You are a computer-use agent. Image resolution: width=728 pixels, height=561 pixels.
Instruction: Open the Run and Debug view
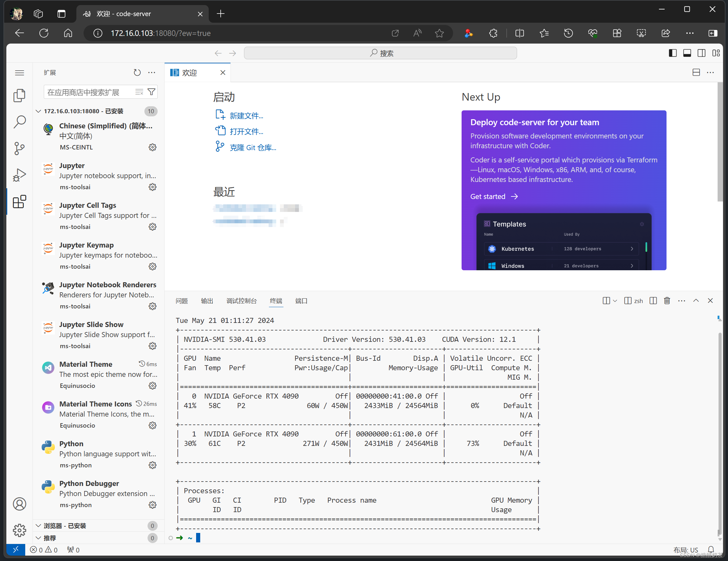pos(19,175)
